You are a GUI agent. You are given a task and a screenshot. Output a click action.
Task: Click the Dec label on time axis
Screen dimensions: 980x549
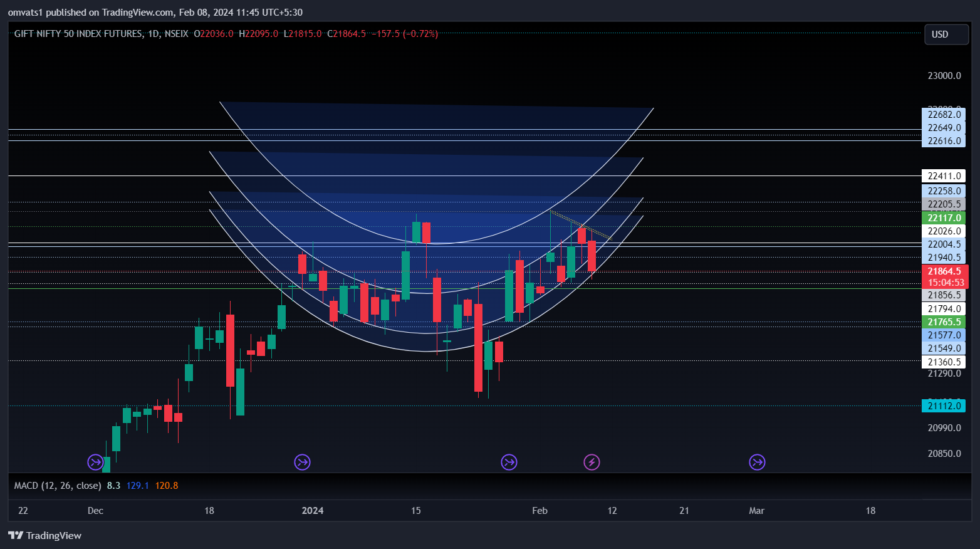click(x=95, y=511)
